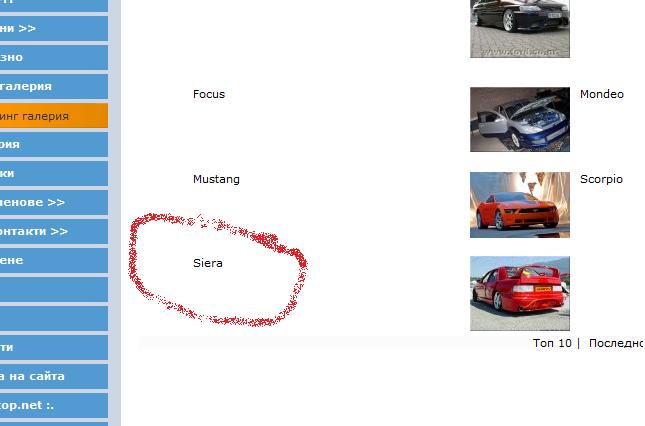The height and width of the screenshot is (426, 645).
Task: Expand the онтакти >> sidebar menu
Action: (54, 232)
